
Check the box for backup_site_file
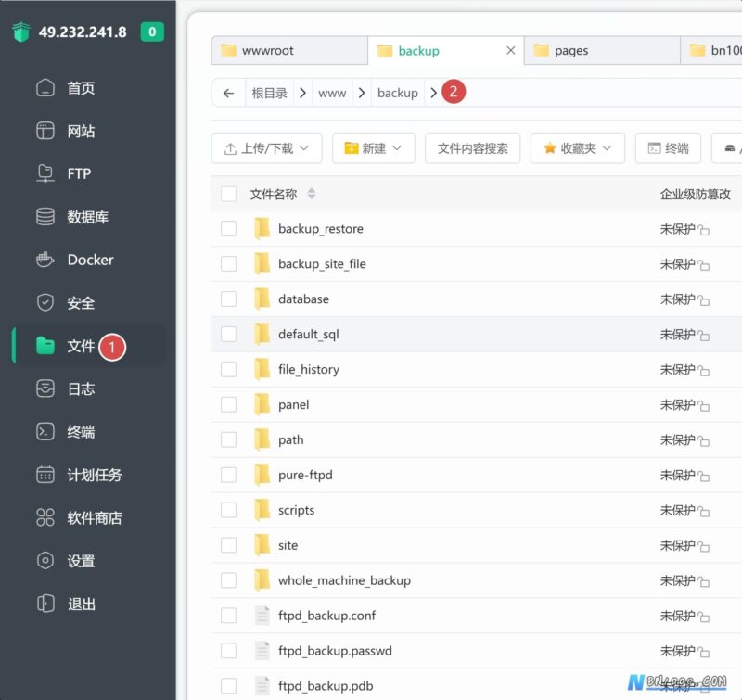tap(228, 263)
